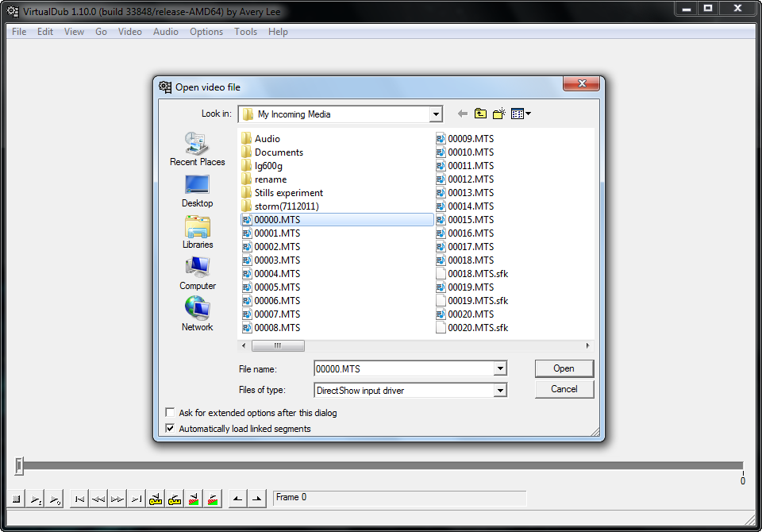
Task: Step backward one frame
Action: (98, 499)
